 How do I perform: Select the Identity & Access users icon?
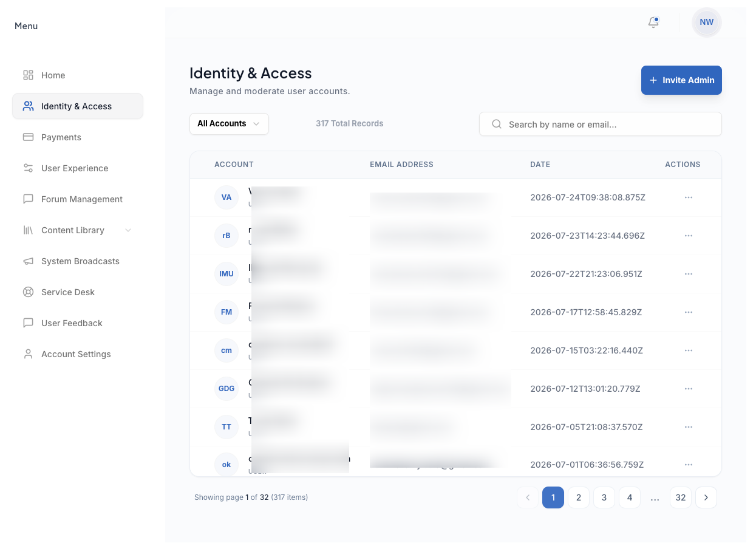click(28, 106)
